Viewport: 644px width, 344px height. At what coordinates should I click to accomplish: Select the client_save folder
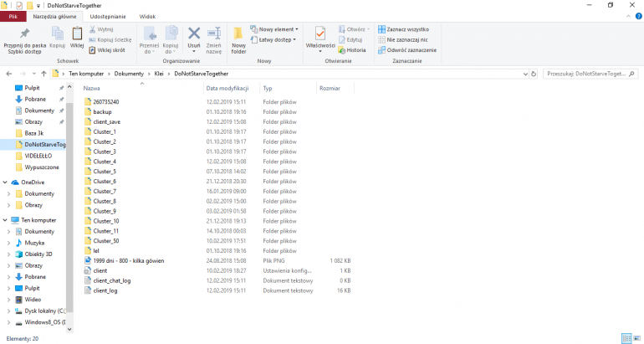pos(107,121)
